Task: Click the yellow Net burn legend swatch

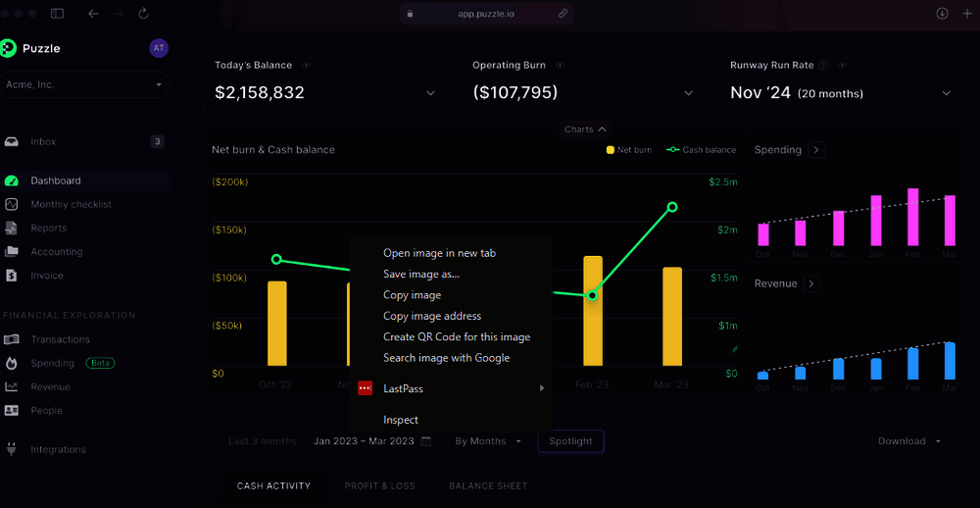Action: [x=611, y=150]
